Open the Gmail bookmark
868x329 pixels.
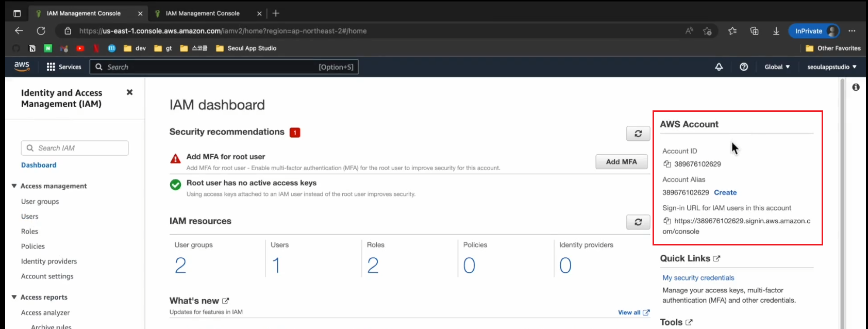click(x=64, y=48)
